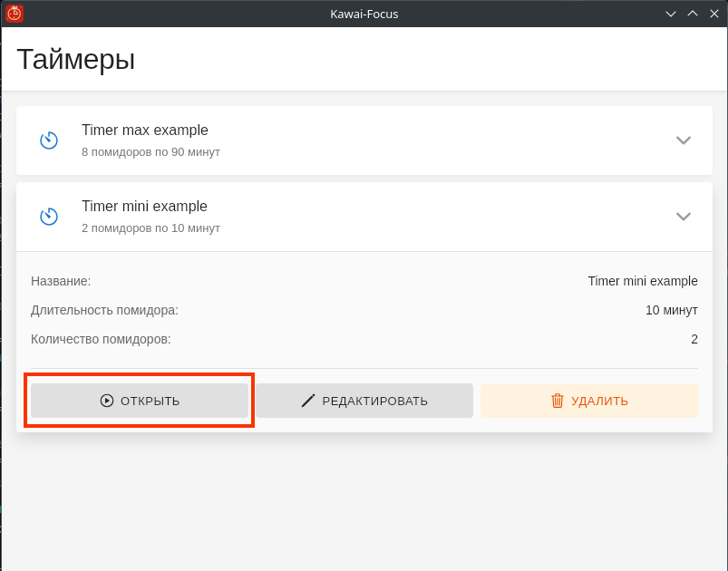
Task: Click the '2 помидоров по 10 минут' subtitle
Action: pos(150,228)
